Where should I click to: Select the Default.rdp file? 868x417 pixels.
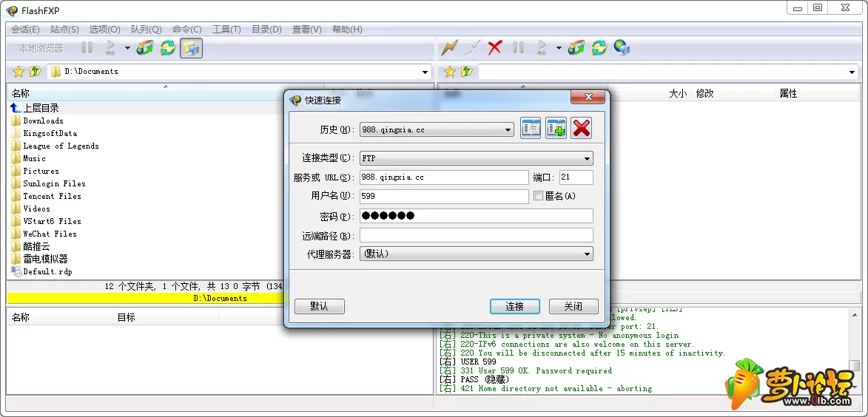tap(47, 271)
